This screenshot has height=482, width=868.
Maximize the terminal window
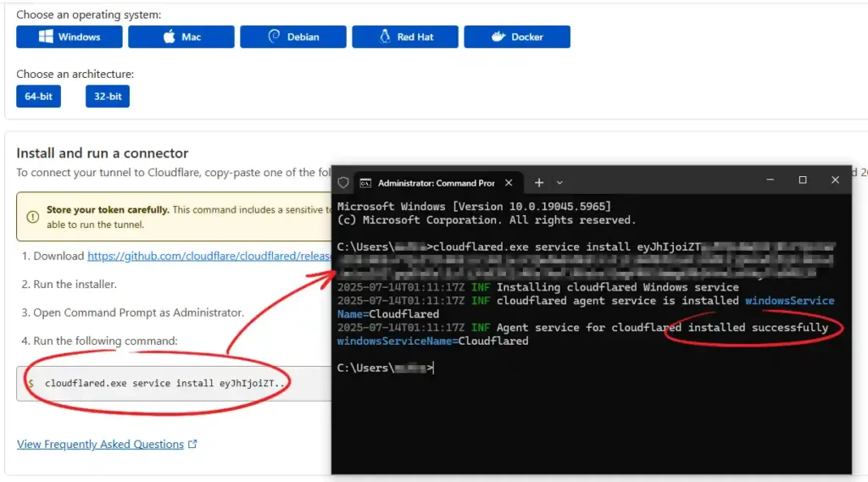803,180
